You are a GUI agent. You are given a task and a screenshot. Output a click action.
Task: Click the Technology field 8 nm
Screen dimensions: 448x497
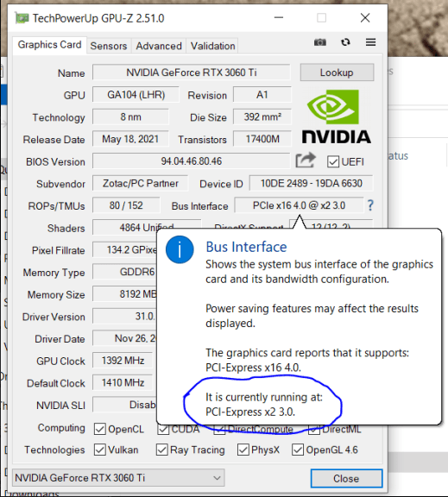click(130, 117)
